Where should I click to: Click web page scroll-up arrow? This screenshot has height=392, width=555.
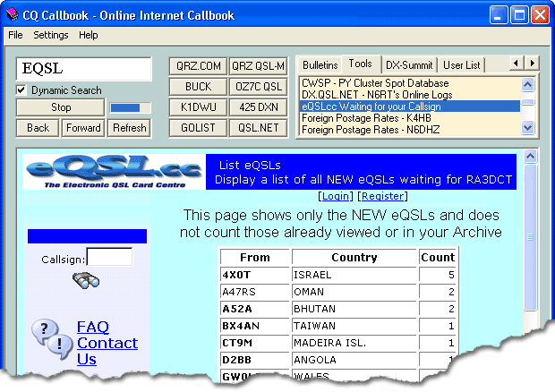tap(530, 156)
